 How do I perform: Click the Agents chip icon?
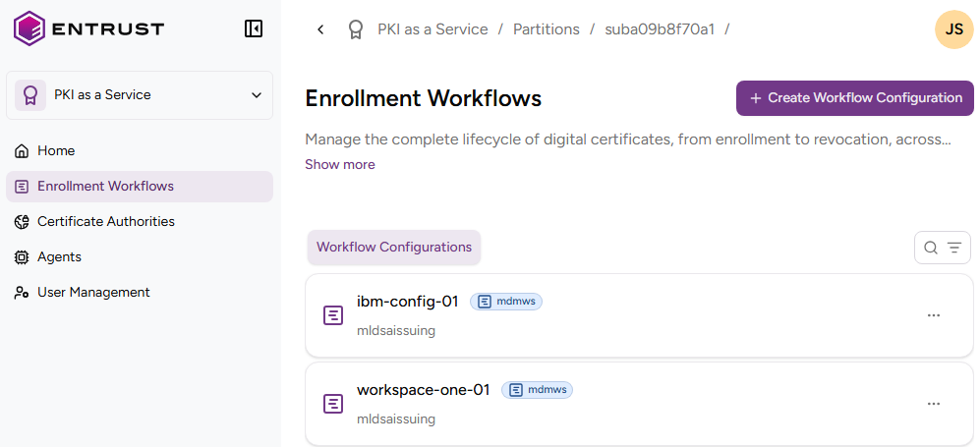(22, 257)
